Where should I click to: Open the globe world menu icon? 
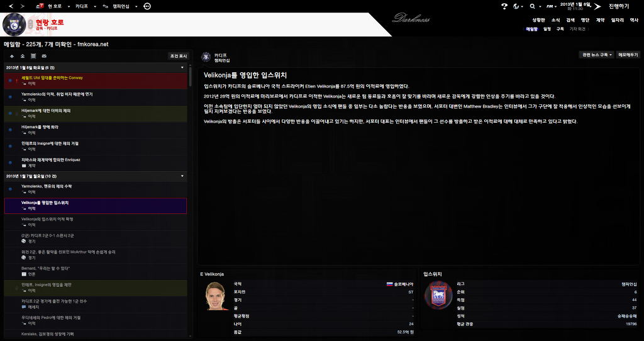pyautogui.click(x=517, y=6)
